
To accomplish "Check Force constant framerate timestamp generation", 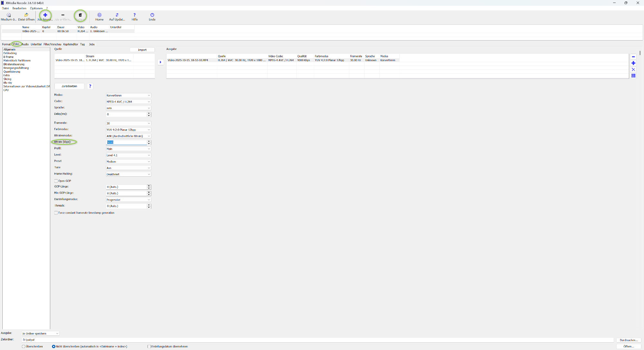I will pos(56,213).
